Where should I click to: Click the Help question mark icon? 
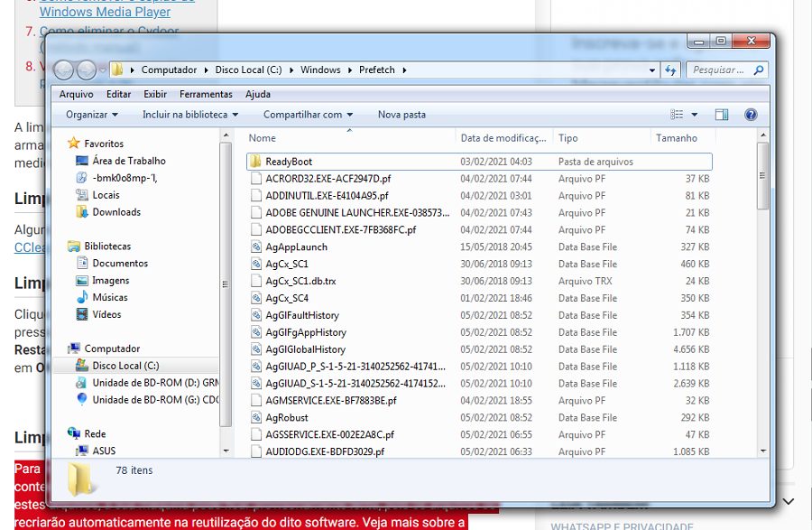(x=751, y=115)
